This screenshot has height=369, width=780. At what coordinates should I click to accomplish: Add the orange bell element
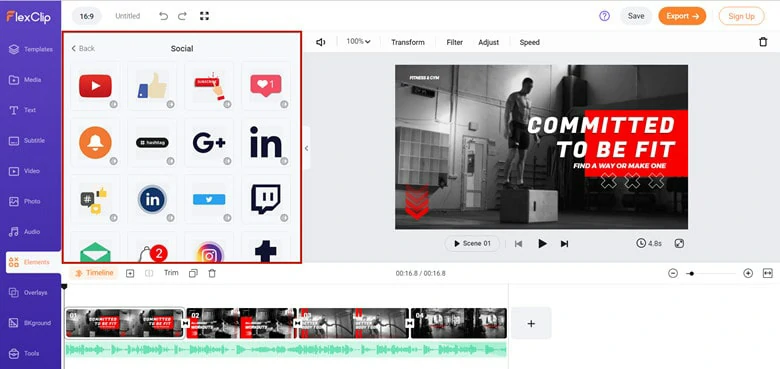(x=95, y=143)
